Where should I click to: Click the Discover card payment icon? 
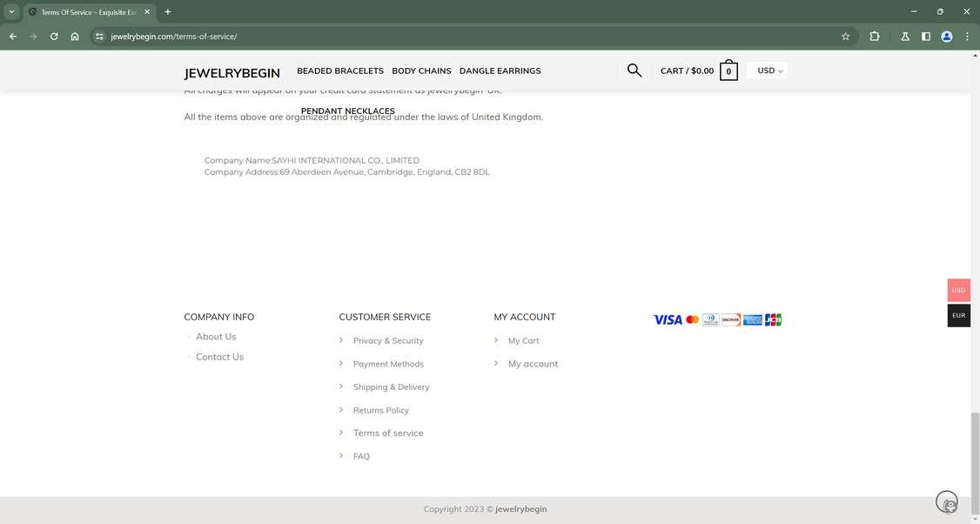tap(730, 319)
